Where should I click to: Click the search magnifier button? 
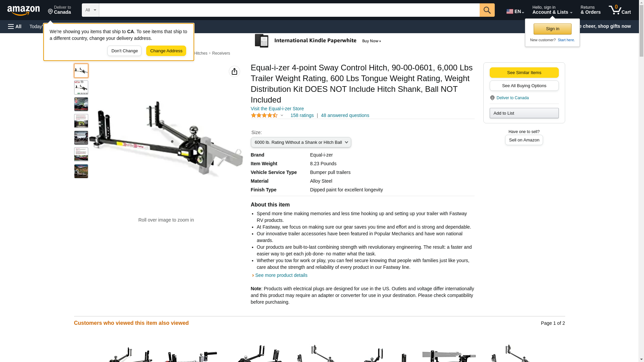pos(487,10)
